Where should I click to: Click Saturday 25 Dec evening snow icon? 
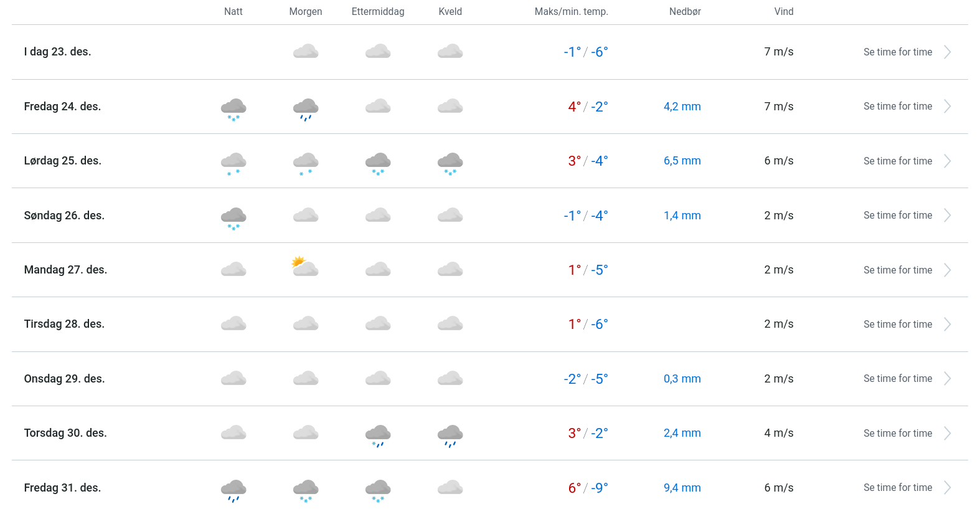click(450, 163)
